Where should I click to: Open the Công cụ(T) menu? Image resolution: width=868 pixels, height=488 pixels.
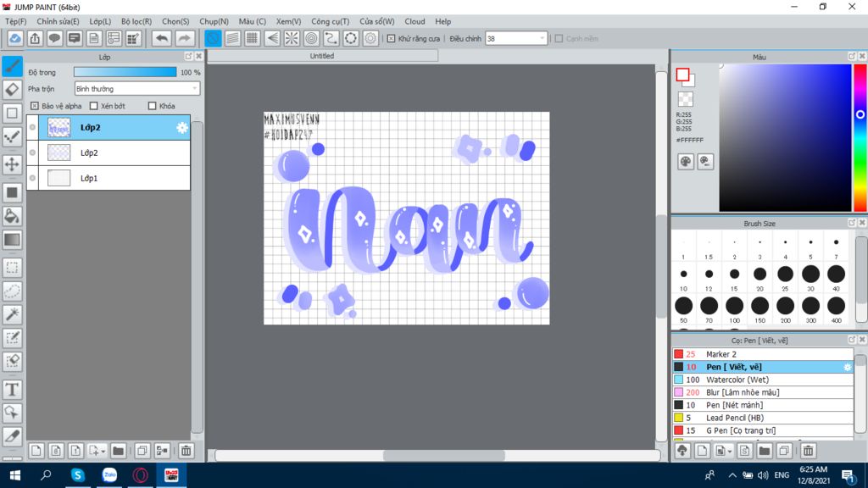tap(331, 21)
